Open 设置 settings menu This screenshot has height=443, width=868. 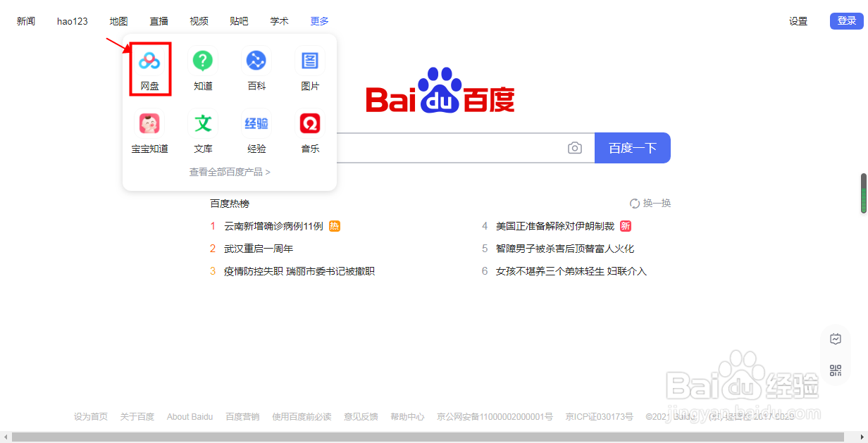point(798,21)
